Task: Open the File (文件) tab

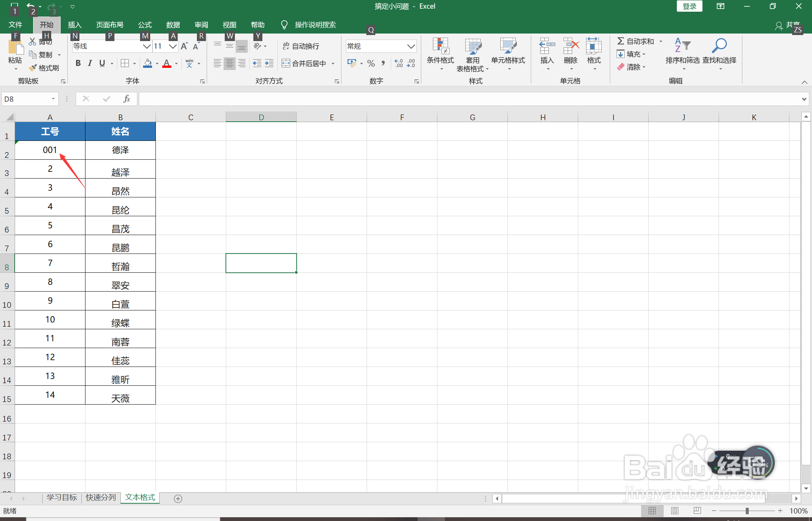Action: [15, 25]
